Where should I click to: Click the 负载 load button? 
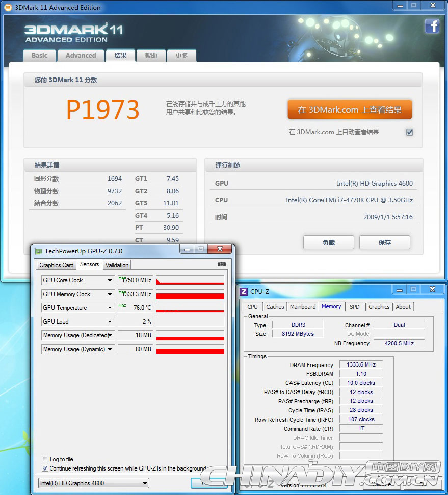329,242
